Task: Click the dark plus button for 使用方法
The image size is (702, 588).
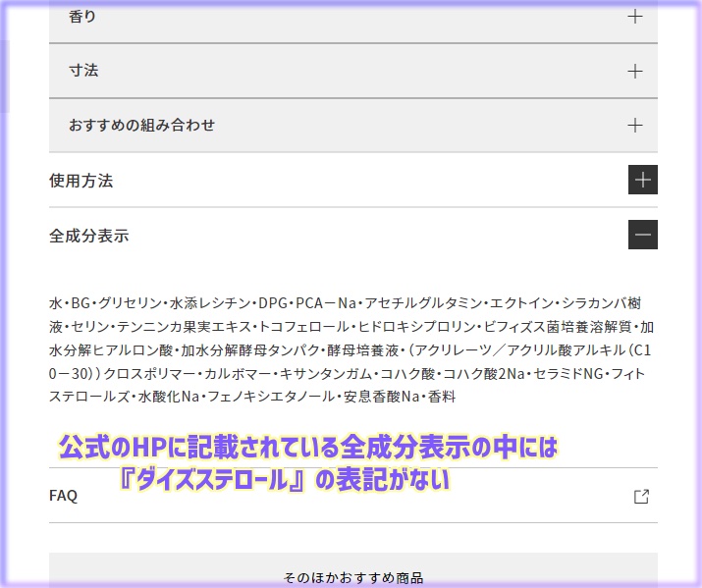Action: pos(642,181)
